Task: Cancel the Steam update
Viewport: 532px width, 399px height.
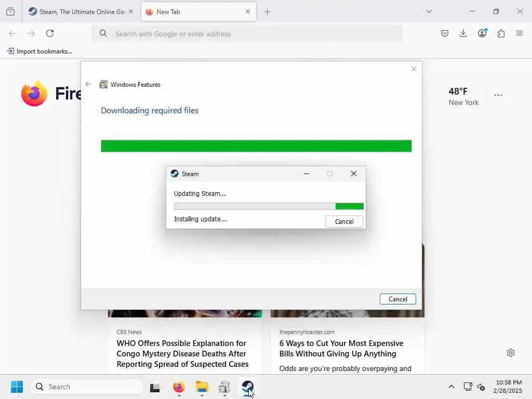Action: [x=344, y=221]
